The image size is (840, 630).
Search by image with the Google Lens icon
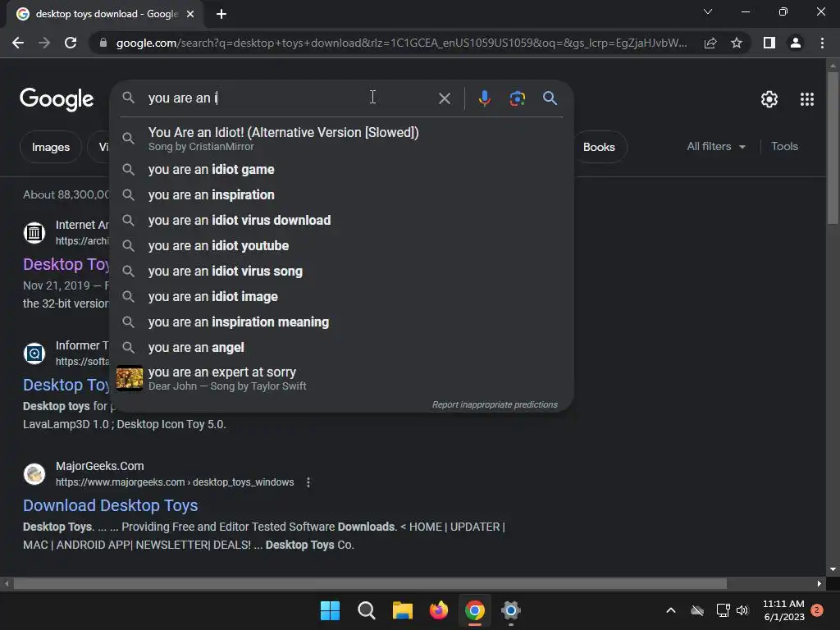[517, 98]
